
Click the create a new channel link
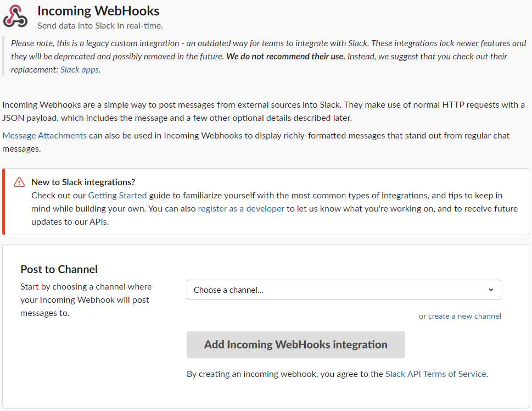coord(464,316)
